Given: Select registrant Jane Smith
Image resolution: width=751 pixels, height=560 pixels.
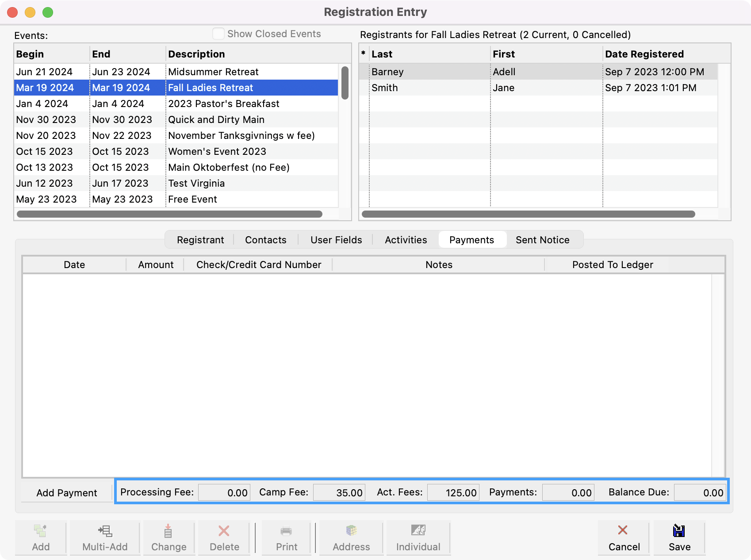Looking at the screenshot, I should [x=442, y=88].
